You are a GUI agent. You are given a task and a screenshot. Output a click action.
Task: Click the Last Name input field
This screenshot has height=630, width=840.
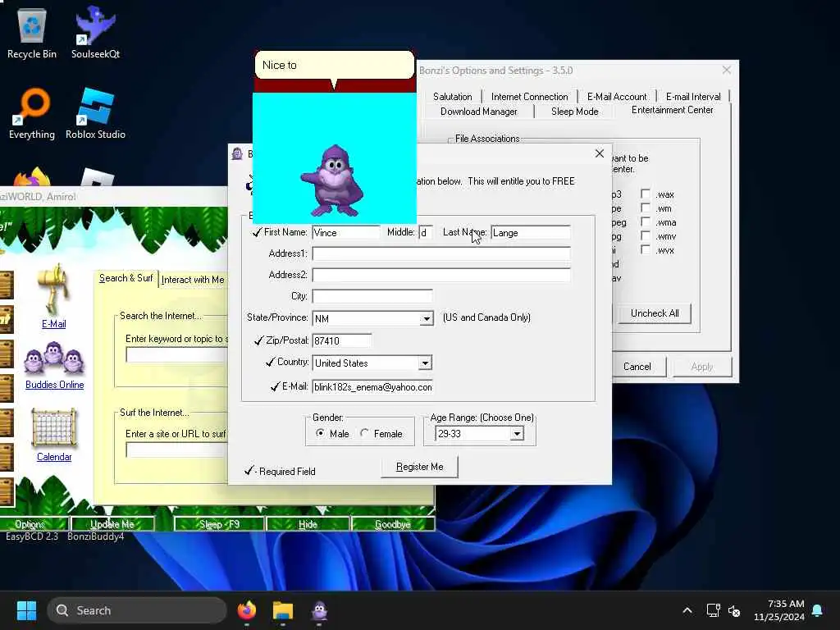pos(531,232)
